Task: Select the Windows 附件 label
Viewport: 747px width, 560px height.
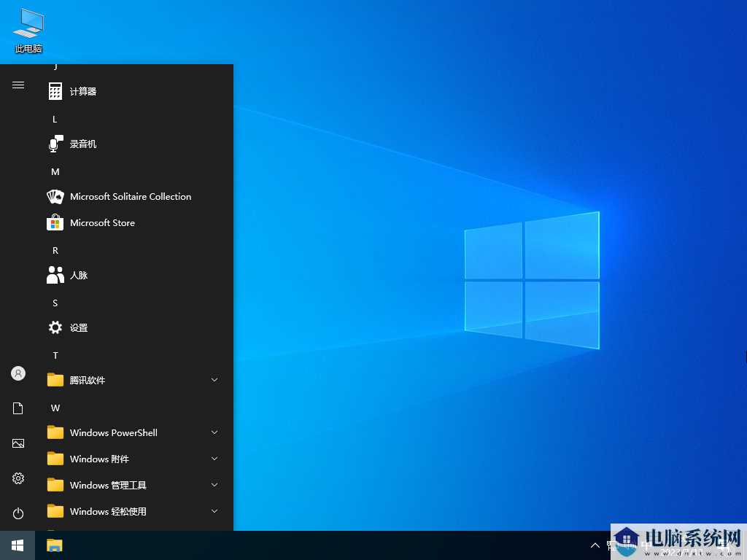Action: tap(99, 459)
